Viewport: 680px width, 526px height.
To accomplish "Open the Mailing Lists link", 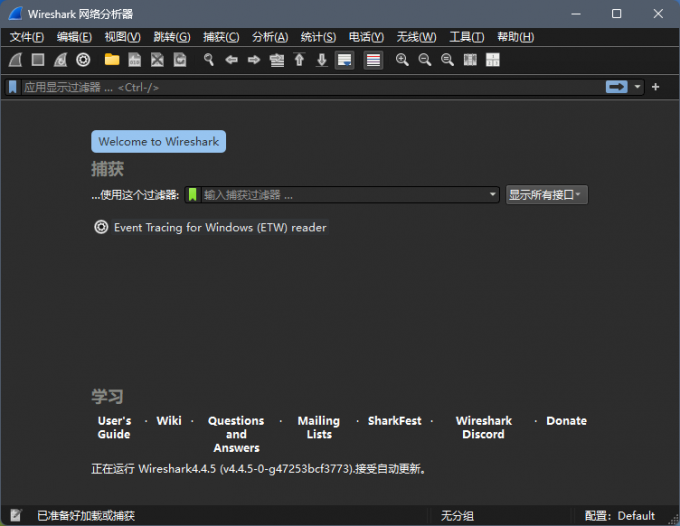I will coord(319,428).
